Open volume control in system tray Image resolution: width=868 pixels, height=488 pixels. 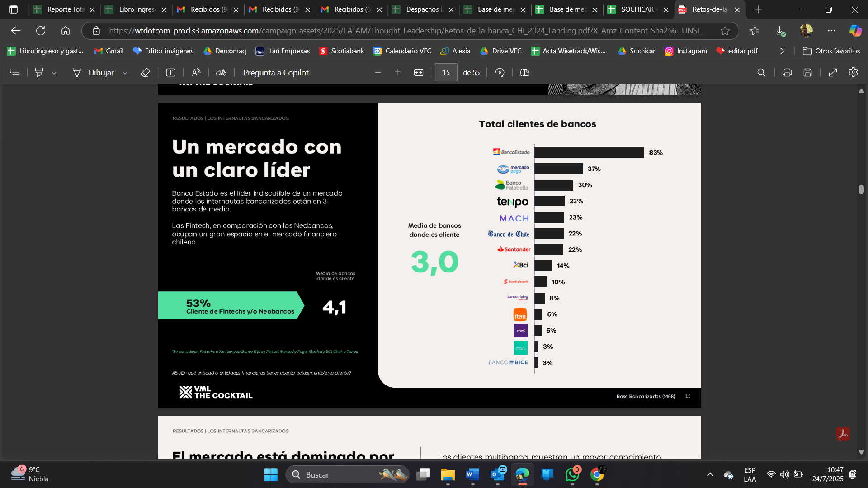(x=784, y=474)
